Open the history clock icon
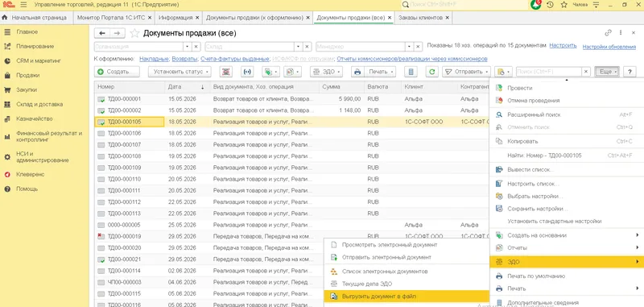 551,5
